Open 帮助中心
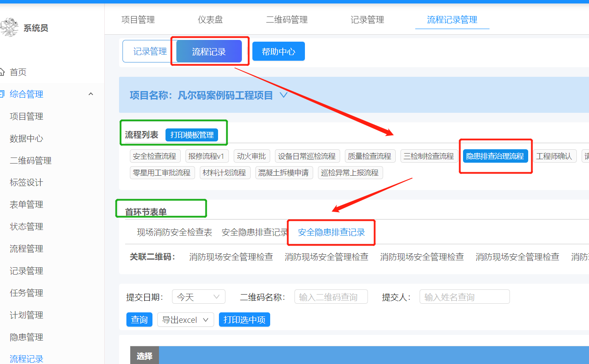The height and width of the screenshot is (364, 589). 278,52
